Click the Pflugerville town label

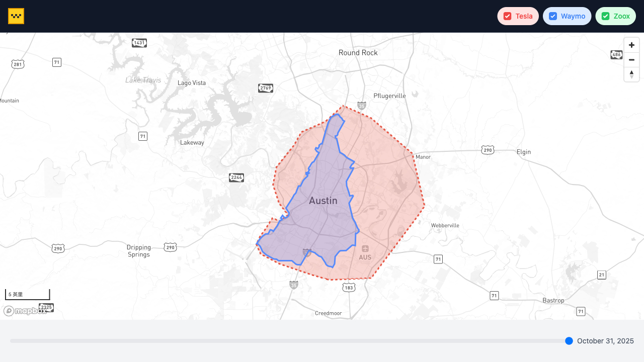point(389,96)
